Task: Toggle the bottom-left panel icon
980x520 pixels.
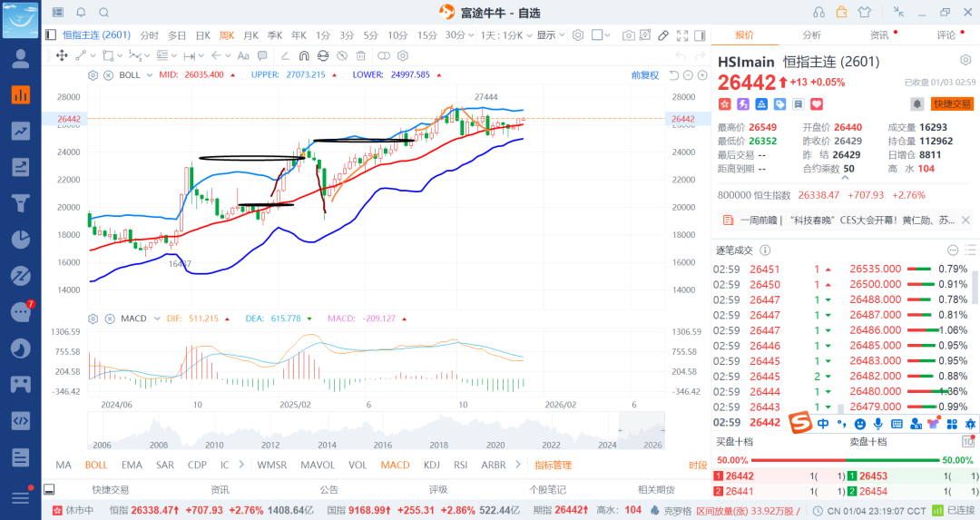Action: pos(49,489)
